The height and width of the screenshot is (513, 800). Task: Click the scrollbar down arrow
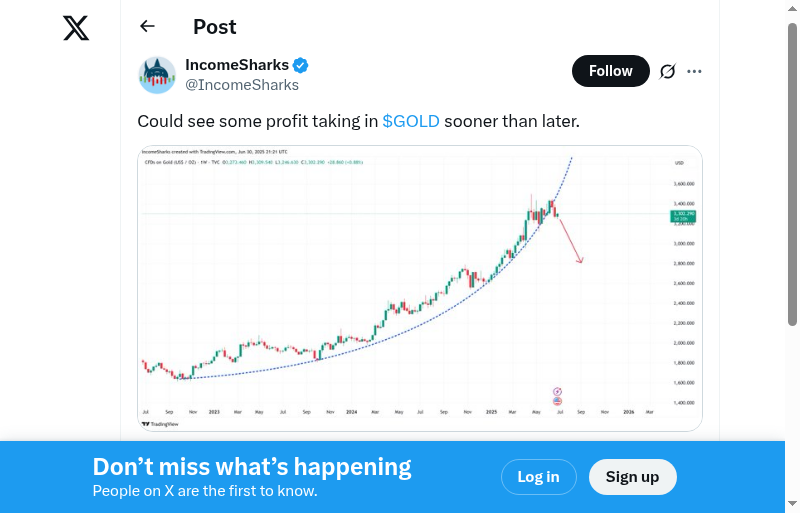click(x=792, y=504)
